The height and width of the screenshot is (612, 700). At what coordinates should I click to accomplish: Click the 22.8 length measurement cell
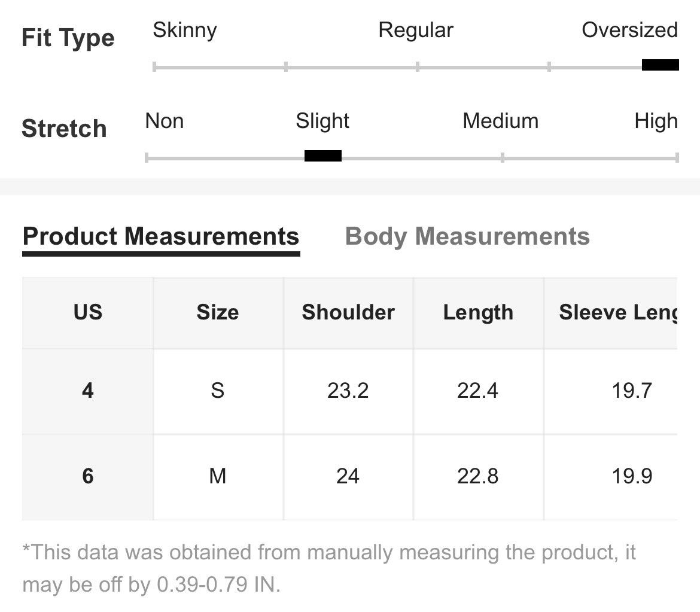[x=478, y=476]
